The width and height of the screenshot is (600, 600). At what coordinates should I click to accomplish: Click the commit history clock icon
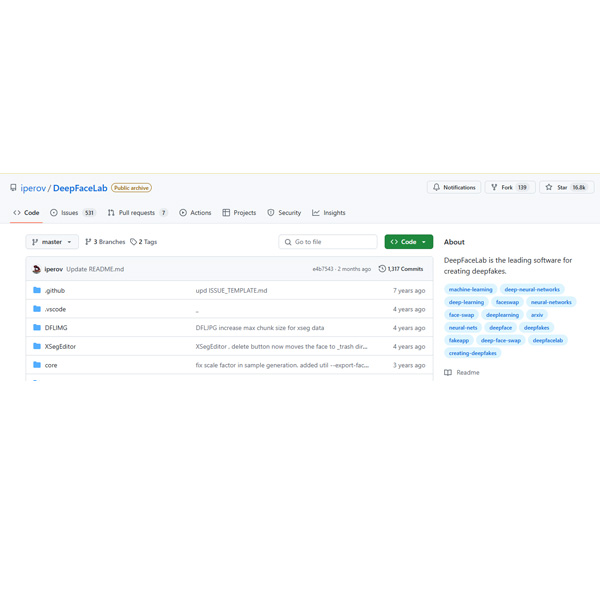click(x=382, y=269)
